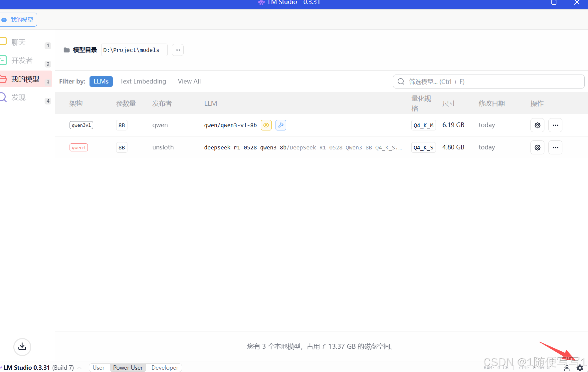Open the user account icon at bottom right
Viewport: 588px width, 372px height.
coord(567,368)
